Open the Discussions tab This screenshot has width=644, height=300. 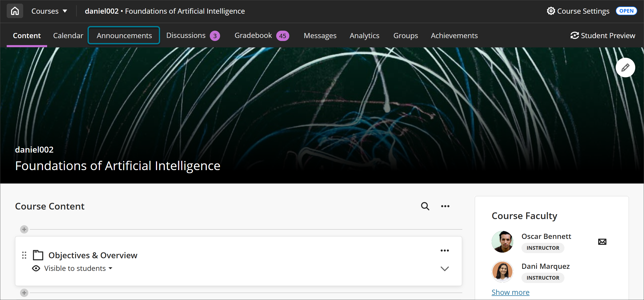(186, 35)
